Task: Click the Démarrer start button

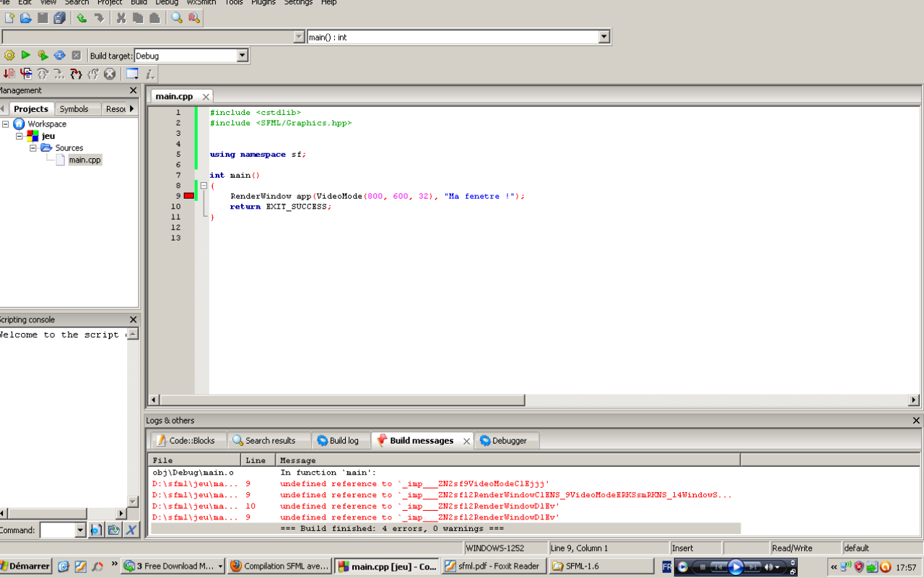Action: pos(26,566)
